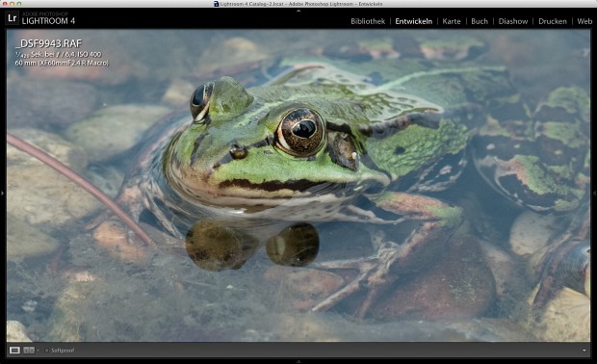
Task: Switch to the Bibliothek module
Action: (368, 21)
